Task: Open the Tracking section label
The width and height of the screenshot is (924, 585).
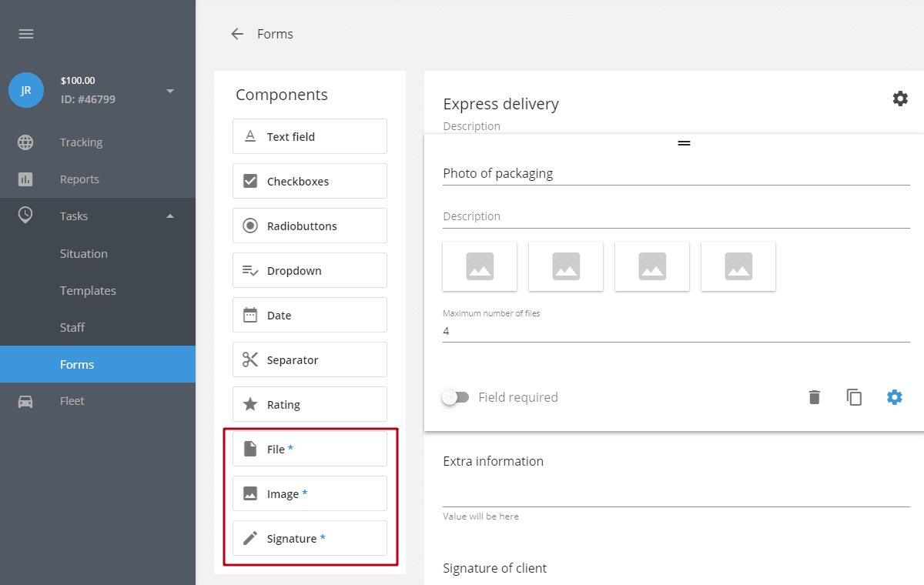Action: pyautogui.click(x=81, y=142)
